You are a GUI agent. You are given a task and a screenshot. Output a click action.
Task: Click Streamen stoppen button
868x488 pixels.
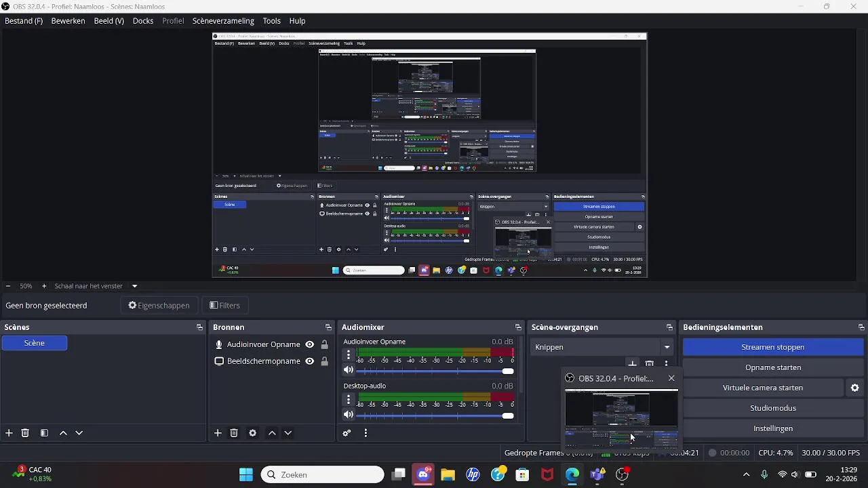pos(772,347)
